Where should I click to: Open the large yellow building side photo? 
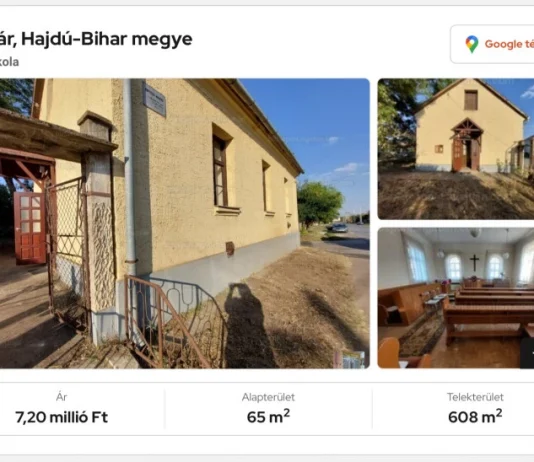pyautogui.click(x=185, y=223)
